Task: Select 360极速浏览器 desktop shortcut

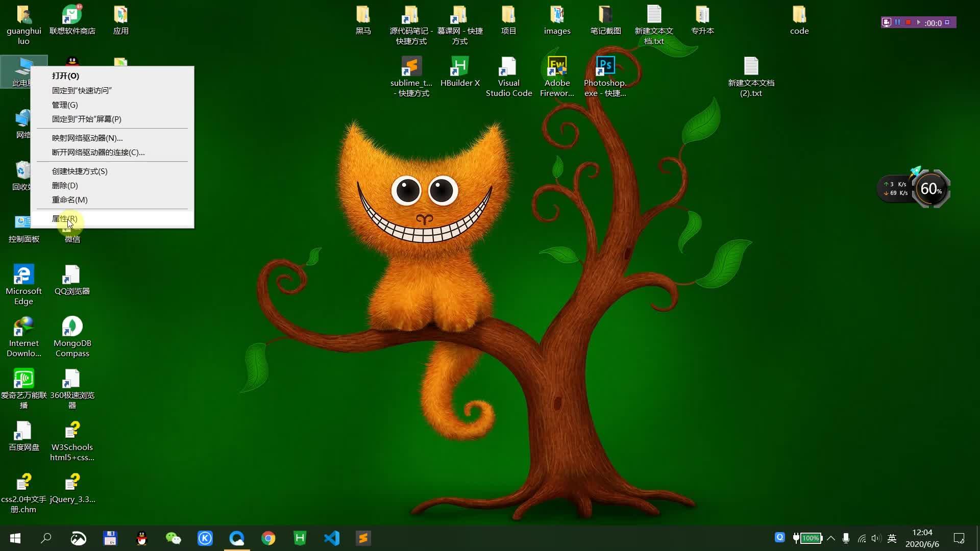Action: pos(72,389)
